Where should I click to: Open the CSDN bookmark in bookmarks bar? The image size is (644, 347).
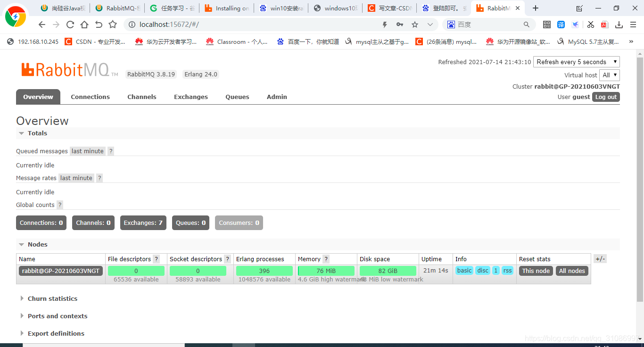[95, 41]
